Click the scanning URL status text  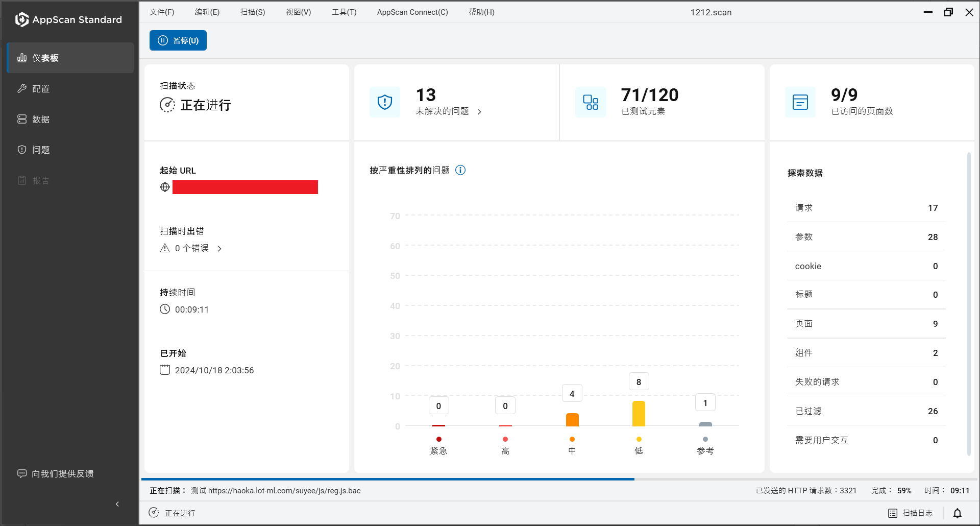276,491
